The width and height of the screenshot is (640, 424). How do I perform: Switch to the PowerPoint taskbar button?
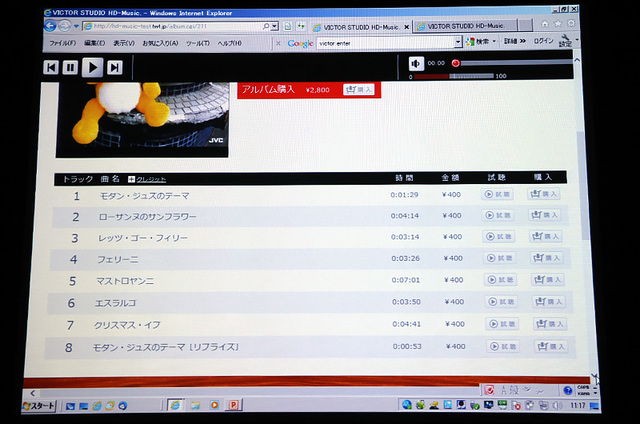click(233, 405)
